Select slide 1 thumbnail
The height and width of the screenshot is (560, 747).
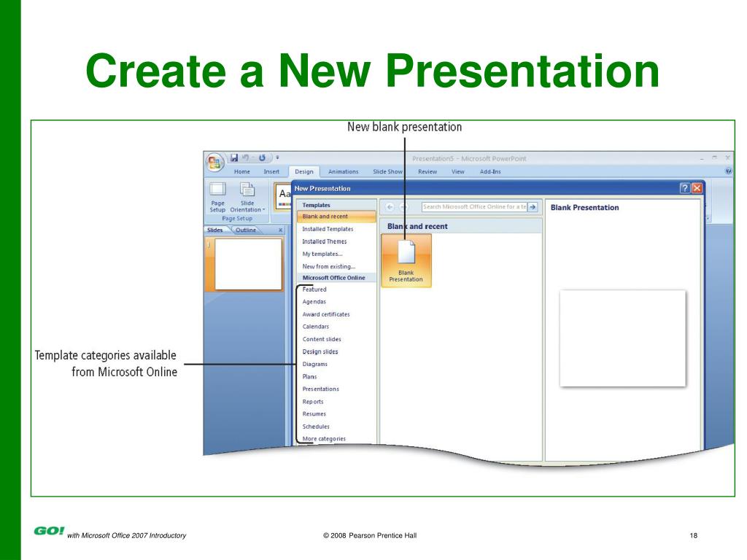(x=248, y=264)
